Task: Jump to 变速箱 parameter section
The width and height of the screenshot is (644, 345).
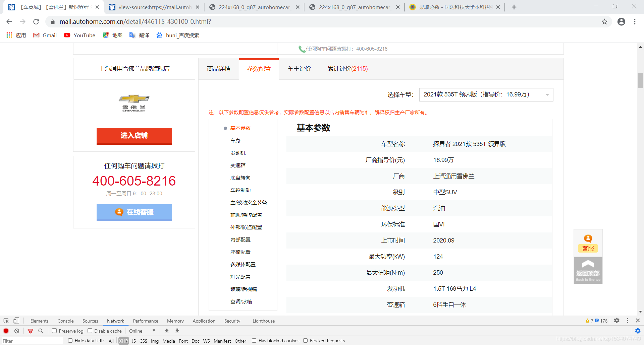Action: click(x=238, y=165)
